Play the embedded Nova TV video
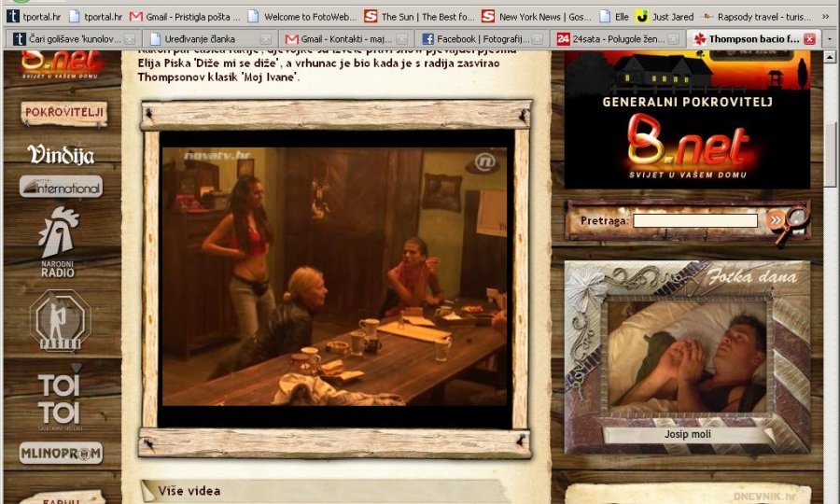 [x=334, y=276]
